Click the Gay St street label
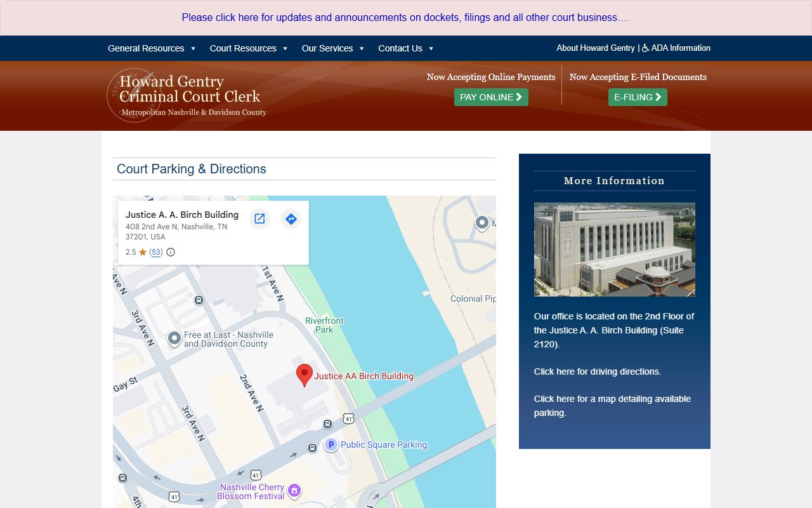 126,385
